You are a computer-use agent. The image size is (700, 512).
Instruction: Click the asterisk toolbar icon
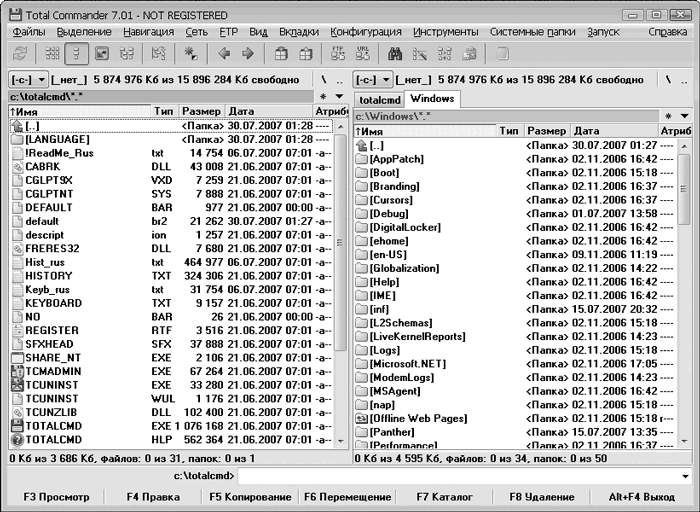tap(191, 54)
